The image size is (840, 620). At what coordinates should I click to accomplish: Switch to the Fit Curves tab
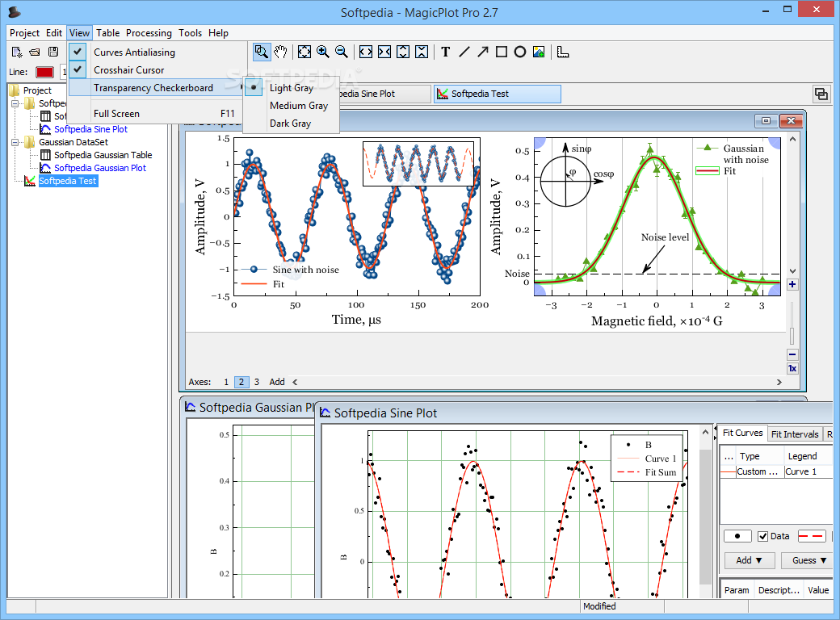742,434
